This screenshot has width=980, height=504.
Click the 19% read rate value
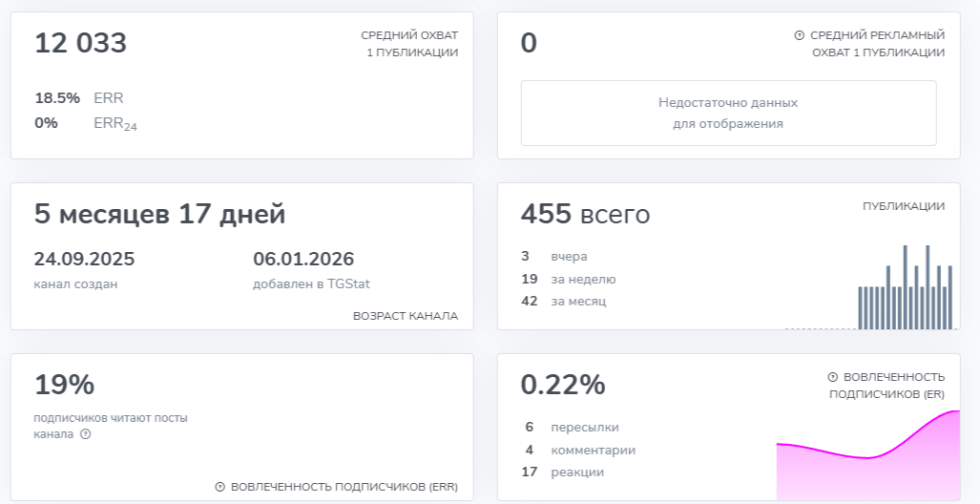pos(64,385)
